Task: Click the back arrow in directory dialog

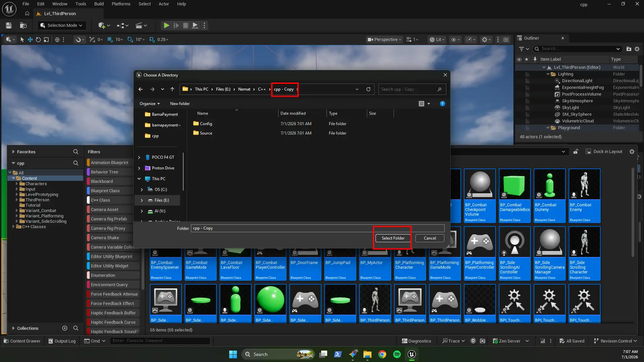Action: (141, 89)
